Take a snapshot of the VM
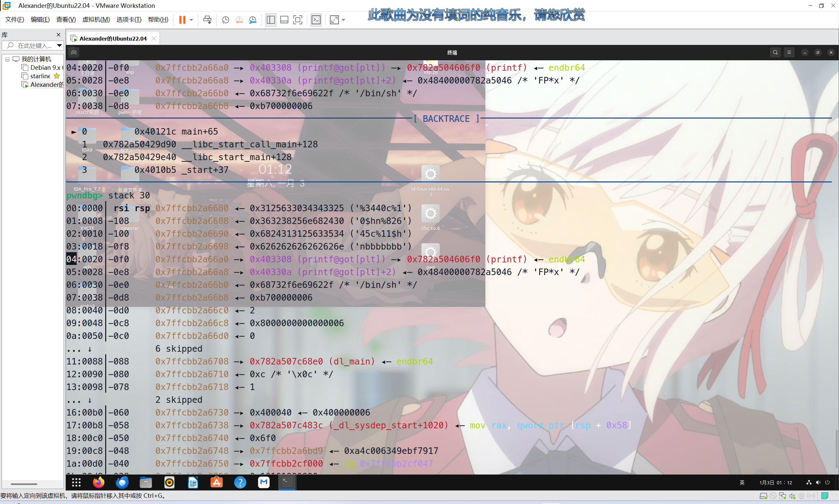 pyautogui.click(x=225, y=20)
